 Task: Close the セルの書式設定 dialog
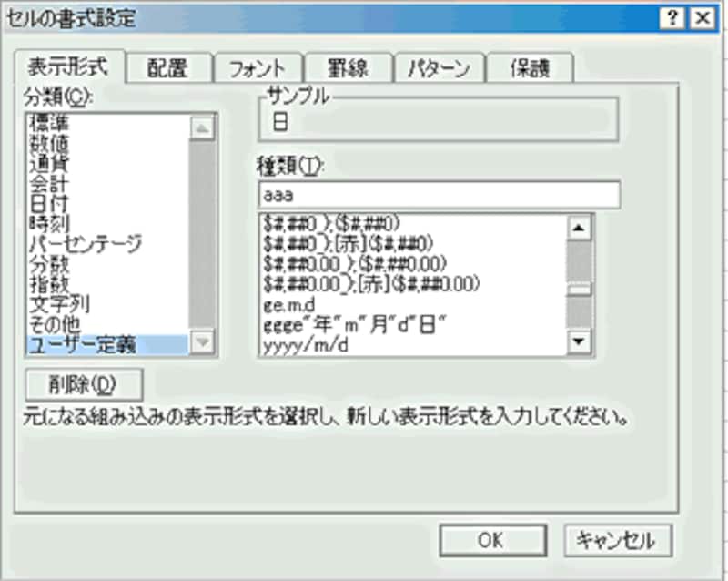coord(703,18)
